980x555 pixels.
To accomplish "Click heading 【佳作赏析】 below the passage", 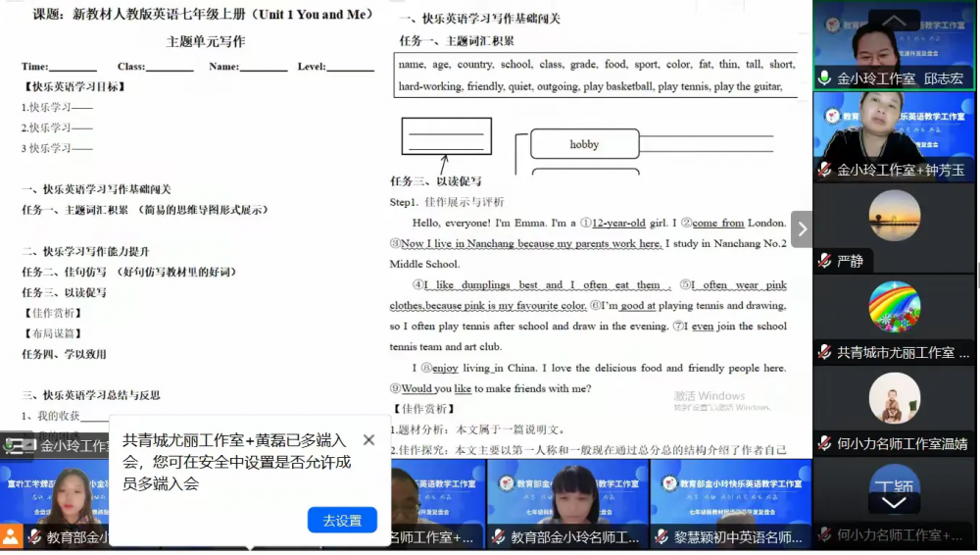I will [x=424, y=409].
